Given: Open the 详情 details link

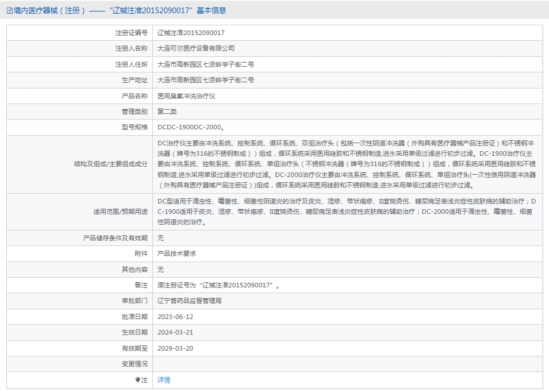Looking at the screenshot, I should point(164,380).
